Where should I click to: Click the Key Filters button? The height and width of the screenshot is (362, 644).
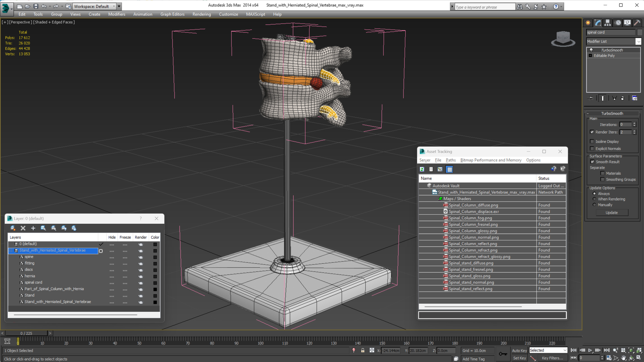point(552,358)
